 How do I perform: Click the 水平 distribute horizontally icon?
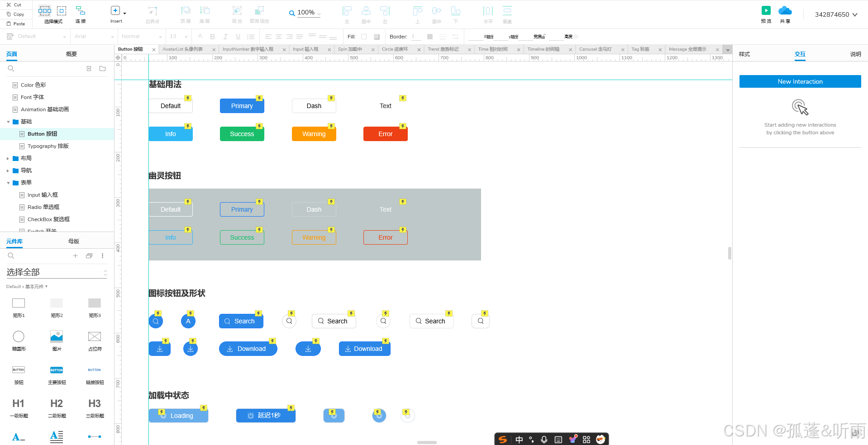[x=488, y=10]
